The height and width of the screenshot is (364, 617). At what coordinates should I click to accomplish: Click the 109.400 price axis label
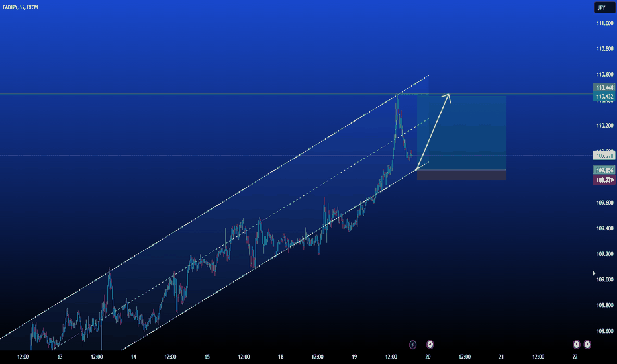pyautogui.click(x=605, y=228)
